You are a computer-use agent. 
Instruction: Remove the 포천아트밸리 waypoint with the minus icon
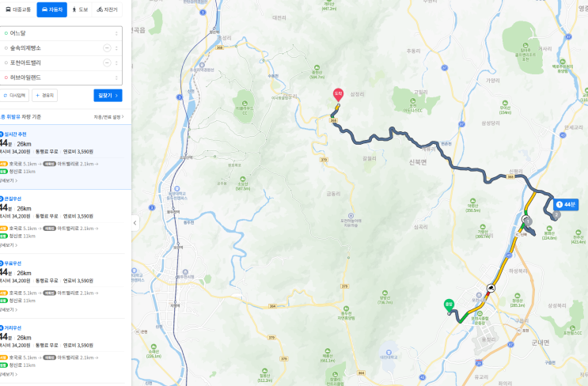pos(107,63)
